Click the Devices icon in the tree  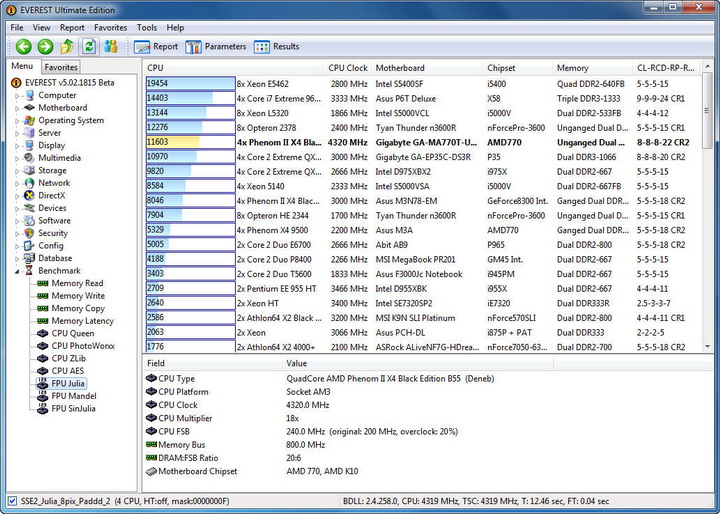(x=30, y=208)
